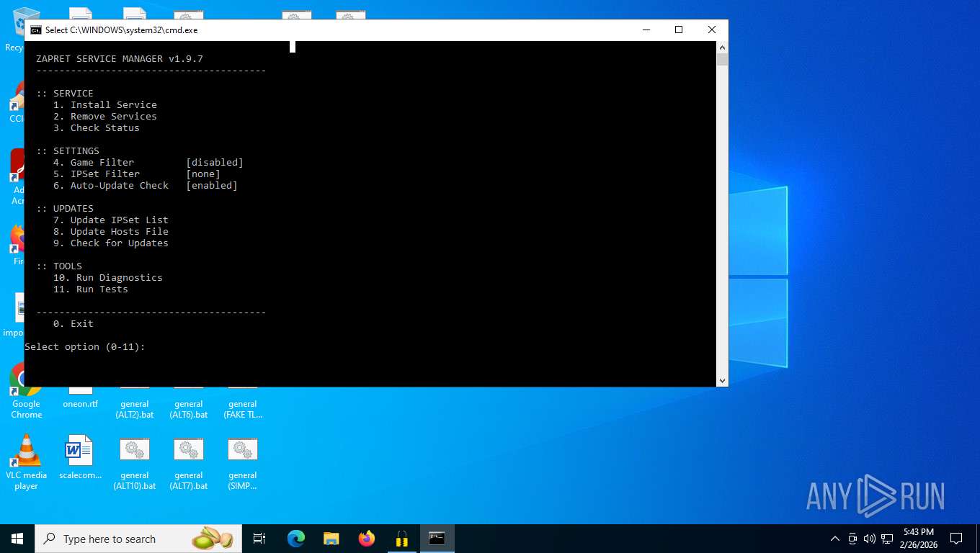Maximize the cmd.exe window
Viewport: 980px width, 553px height.
(x=679, y=30)
